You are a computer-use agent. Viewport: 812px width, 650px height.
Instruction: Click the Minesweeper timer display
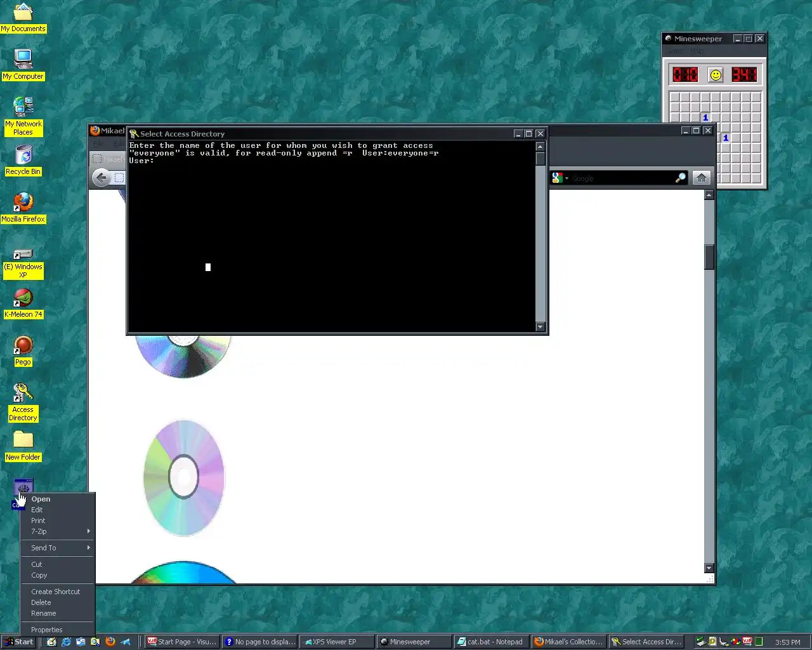point(744,75)
